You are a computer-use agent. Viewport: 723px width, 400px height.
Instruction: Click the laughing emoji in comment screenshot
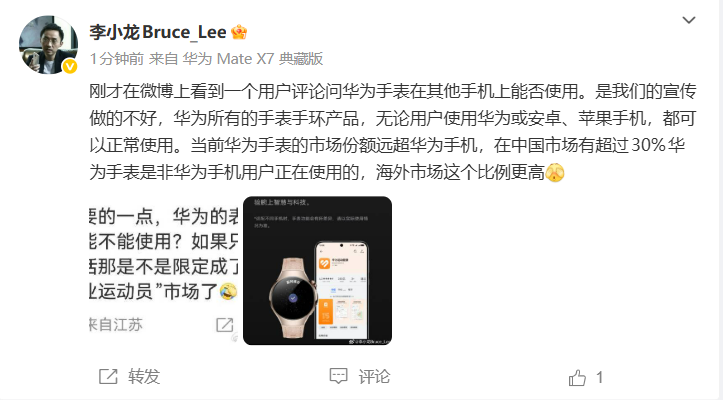[x=228, y=291]
